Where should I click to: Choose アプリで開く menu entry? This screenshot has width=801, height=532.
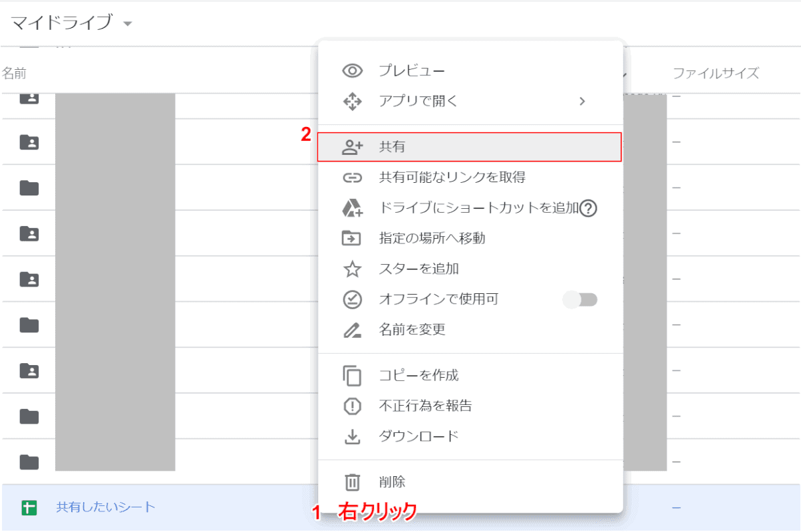coord(470,102)
